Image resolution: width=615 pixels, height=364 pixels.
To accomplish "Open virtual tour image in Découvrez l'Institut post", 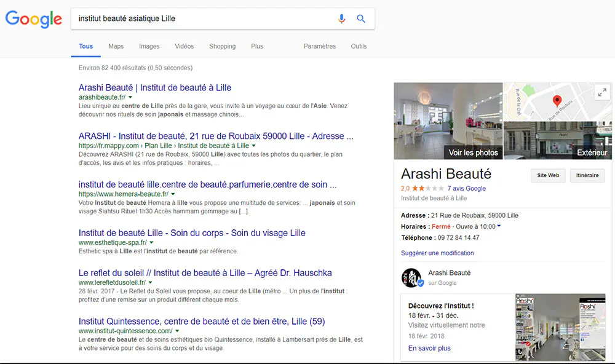I will pyautogui.click(x=560, y=327).
